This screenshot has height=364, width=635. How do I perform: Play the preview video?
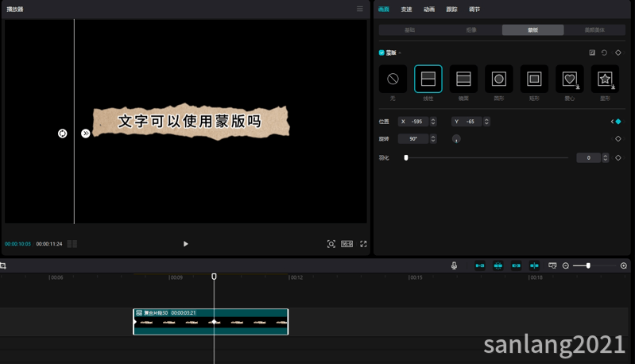coord(185,244)
